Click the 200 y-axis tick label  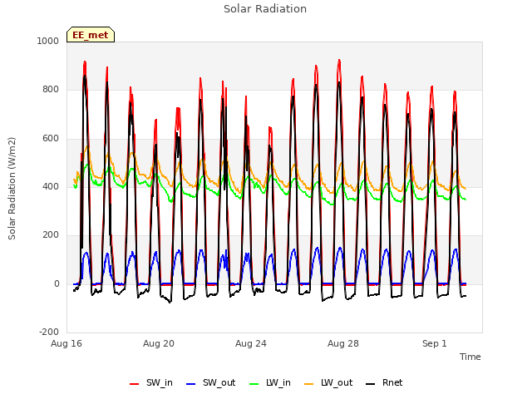click(x=51, y=235)
